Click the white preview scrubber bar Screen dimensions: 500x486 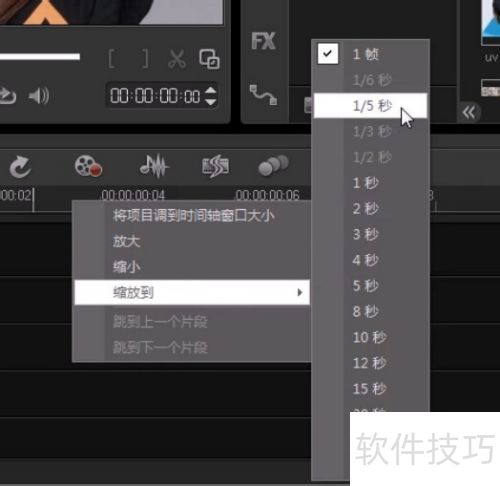(40, 57)
